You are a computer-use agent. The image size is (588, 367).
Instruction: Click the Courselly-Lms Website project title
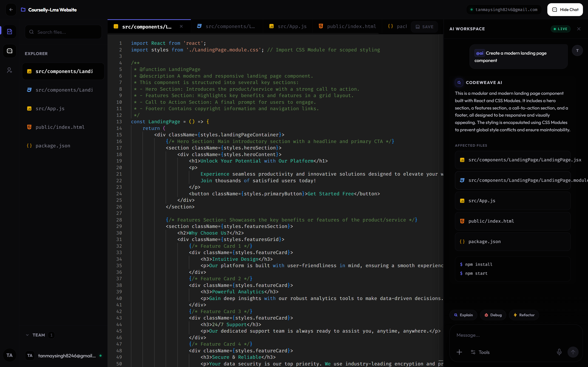point(52,10)
